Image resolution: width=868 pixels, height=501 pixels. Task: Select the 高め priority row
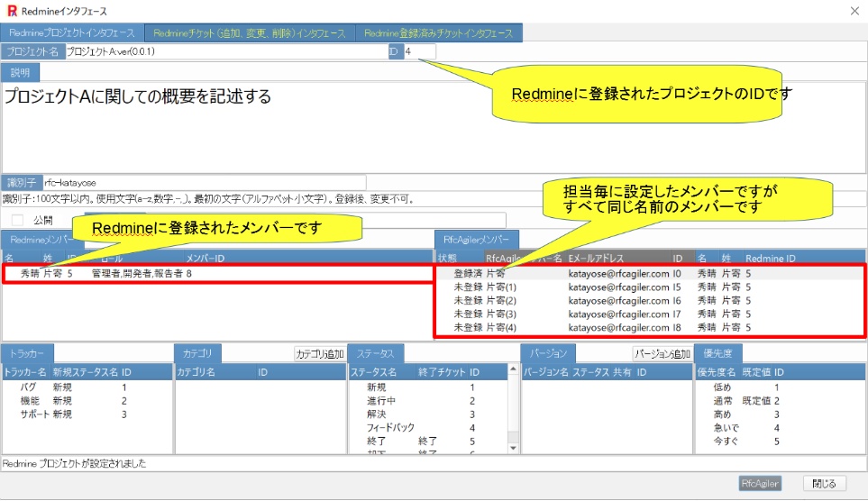781,414
